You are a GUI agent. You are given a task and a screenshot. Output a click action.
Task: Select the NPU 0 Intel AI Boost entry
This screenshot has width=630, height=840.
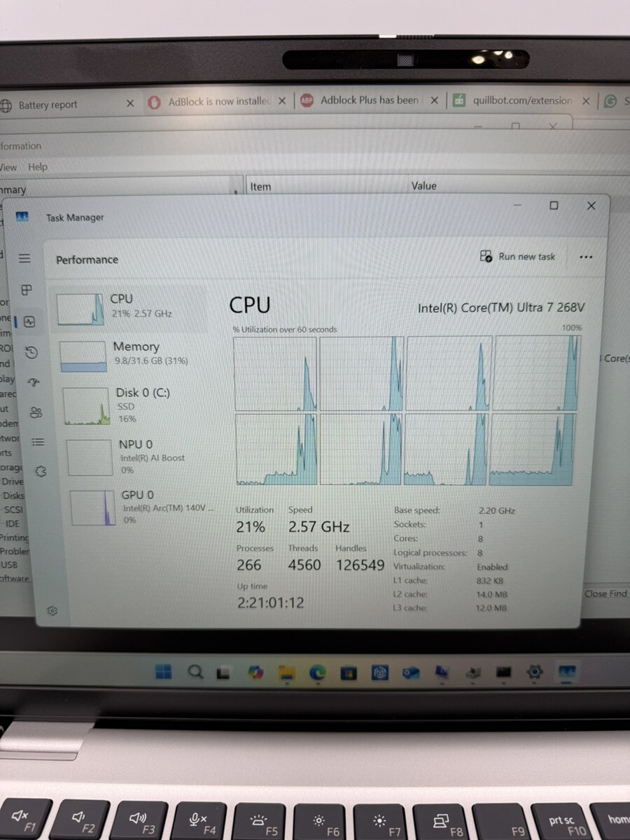[x=139, y=456]
